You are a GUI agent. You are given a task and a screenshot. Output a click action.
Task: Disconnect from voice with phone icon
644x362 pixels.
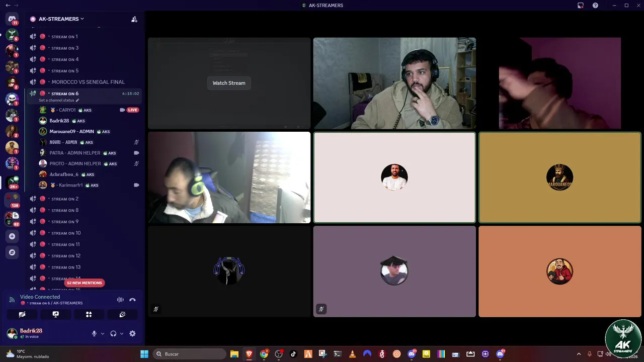pos(132,300)
